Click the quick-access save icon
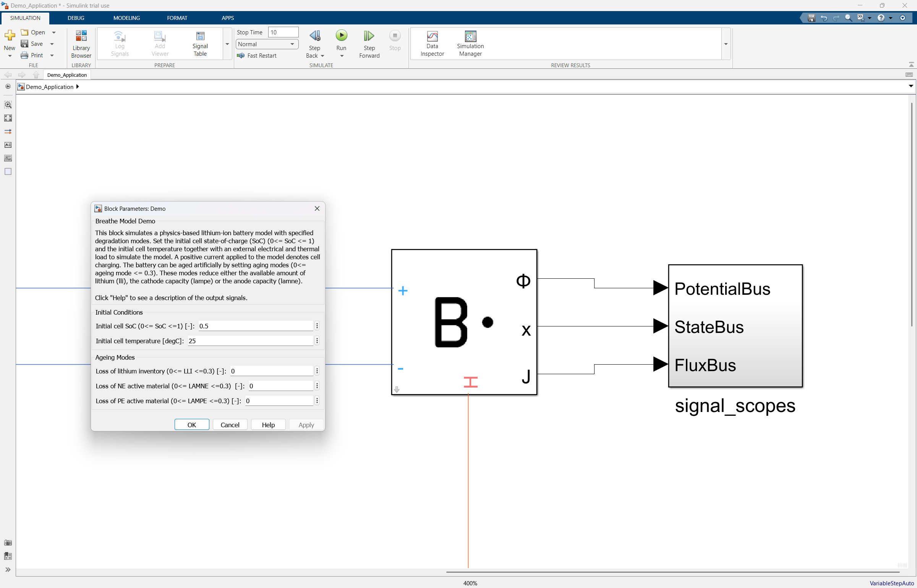Image resolution: width=917 pixels, height=588 pixels. pos(812,18)
